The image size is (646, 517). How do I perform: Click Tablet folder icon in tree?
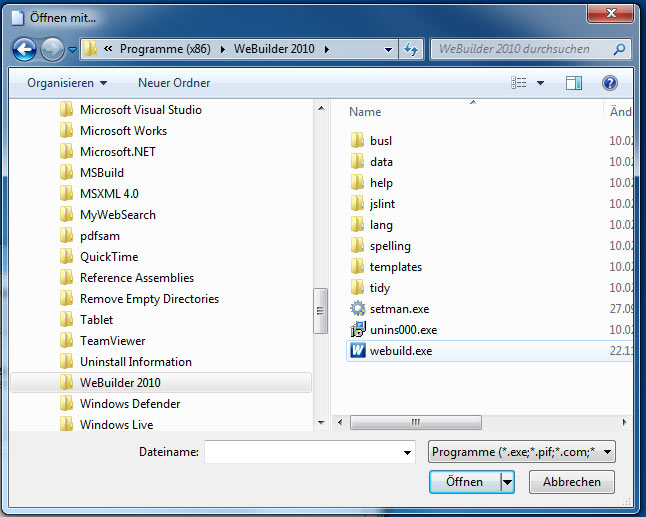point(66,320)
